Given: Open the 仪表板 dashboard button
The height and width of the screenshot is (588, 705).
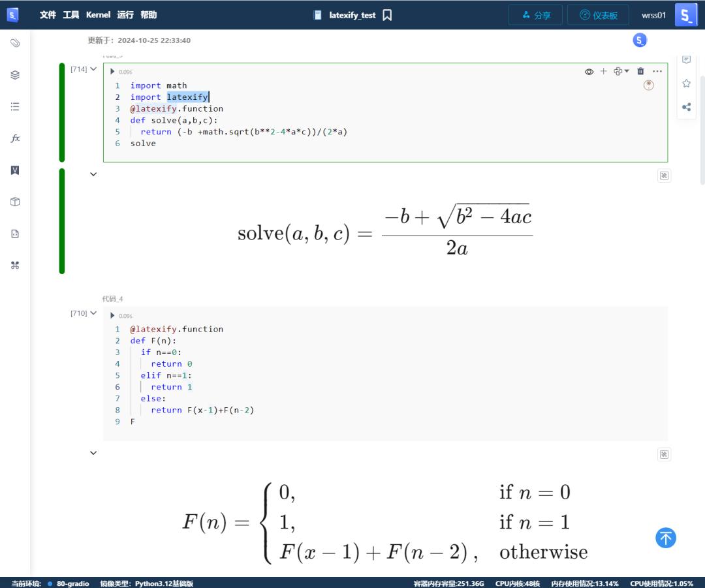Looking at the screenshot, I should pyautogui.click(x=597, y=14).
